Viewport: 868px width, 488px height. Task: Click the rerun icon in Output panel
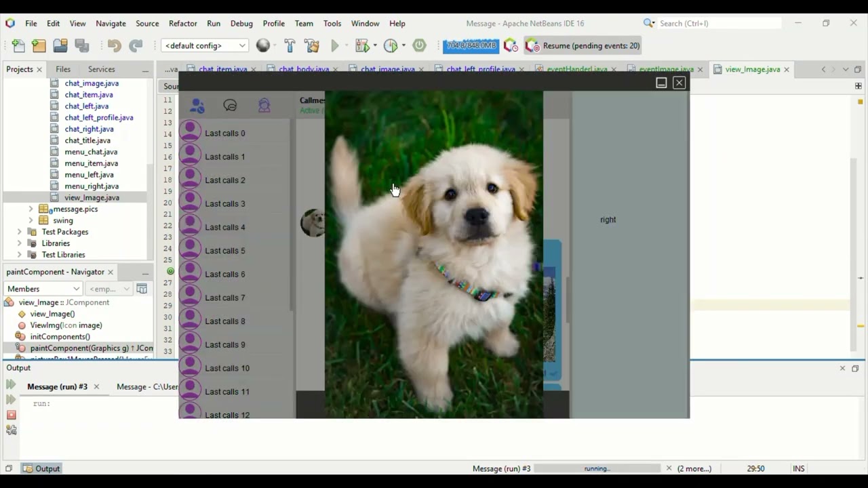(x=11, y=384)
